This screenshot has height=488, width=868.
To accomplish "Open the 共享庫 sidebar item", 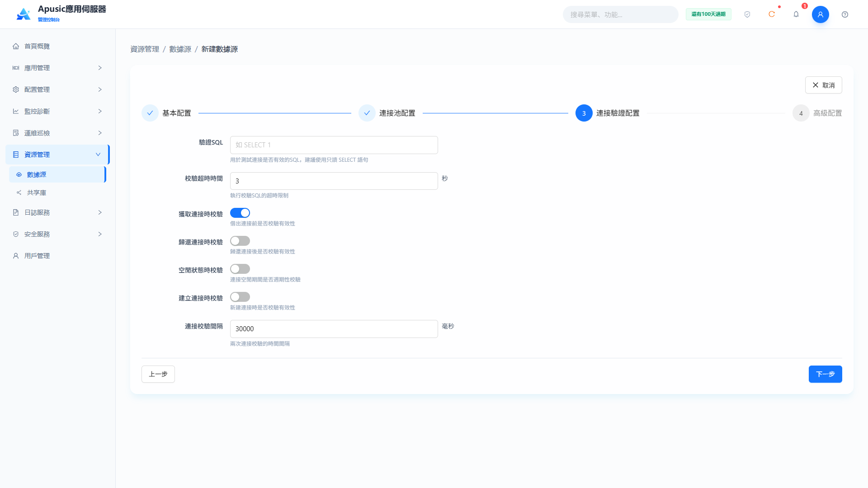I will pyautogui.click(x=57, y=192).
